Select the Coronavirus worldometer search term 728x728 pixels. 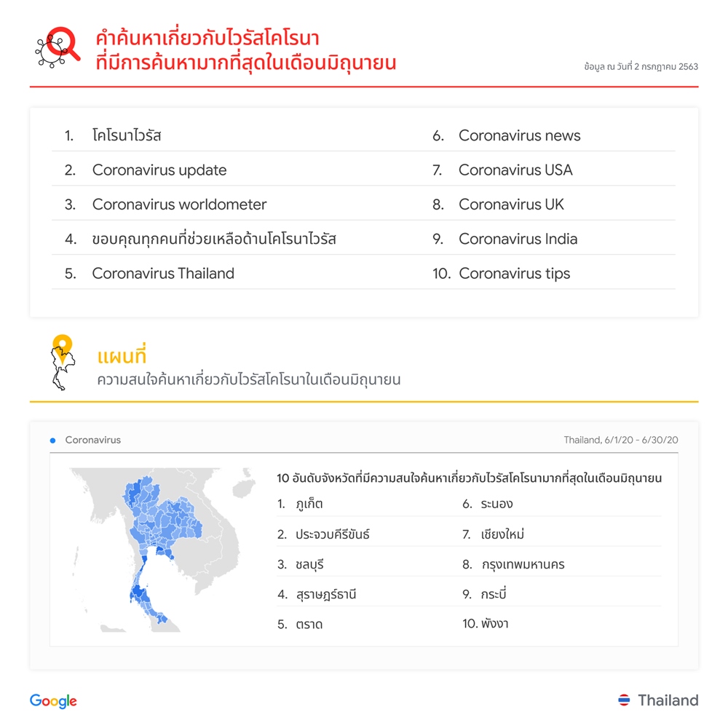click(x=179, y=205)
